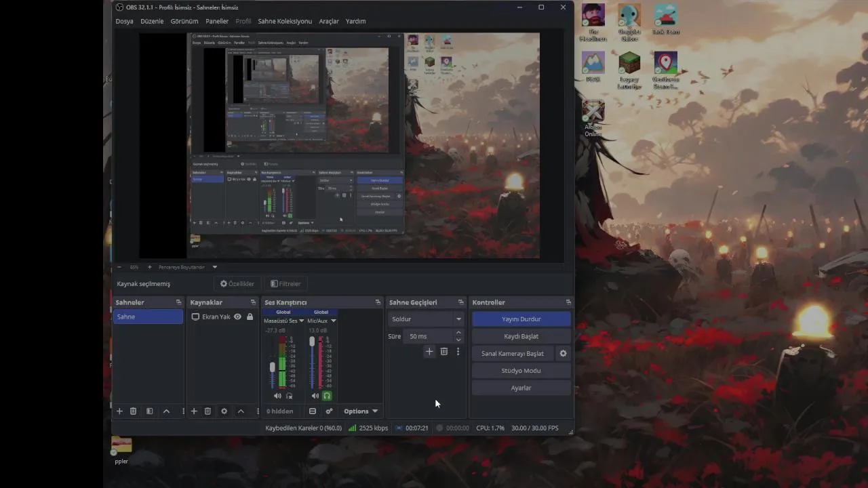Open three-dot transition properties menu

[458, 352]
